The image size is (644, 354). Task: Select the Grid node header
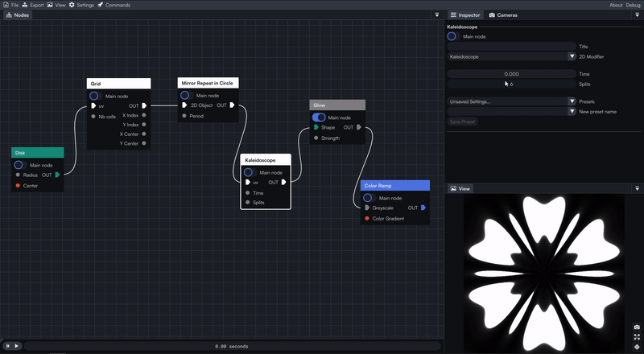(x=118, y=84)
